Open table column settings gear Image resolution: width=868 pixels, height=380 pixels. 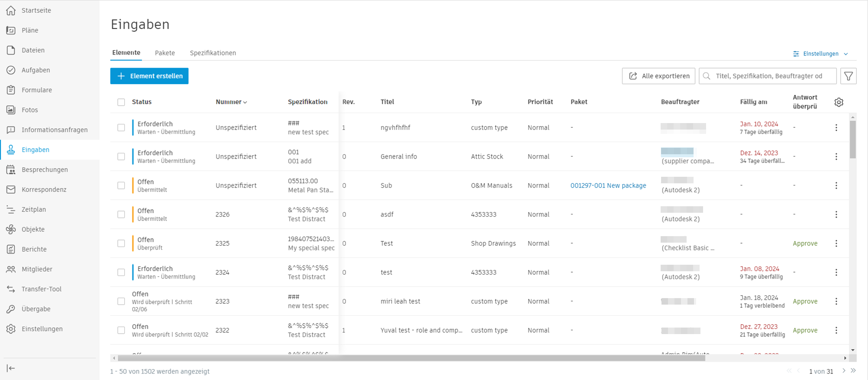point(839,102)
